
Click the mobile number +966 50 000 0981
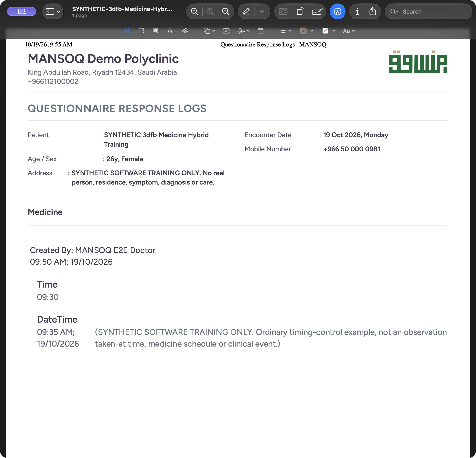(352, 149)
